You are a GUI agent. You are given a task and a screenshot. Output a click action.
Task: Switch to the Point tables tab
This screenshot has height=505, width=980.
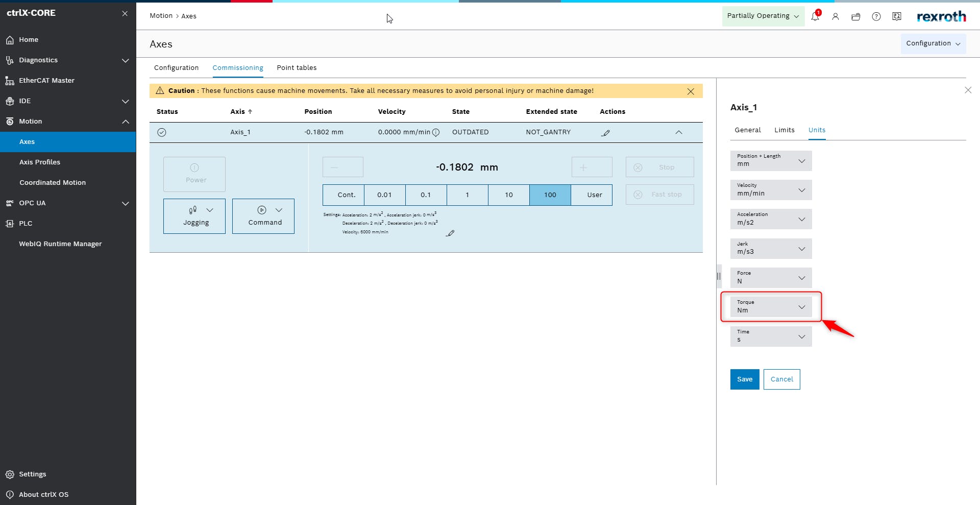pos(297,68)
